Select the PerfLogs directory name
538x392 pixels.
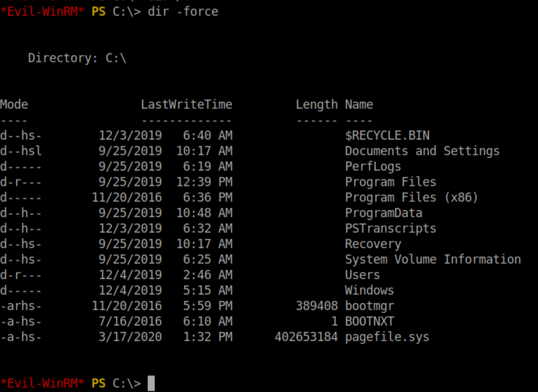[x=373, y=167]
